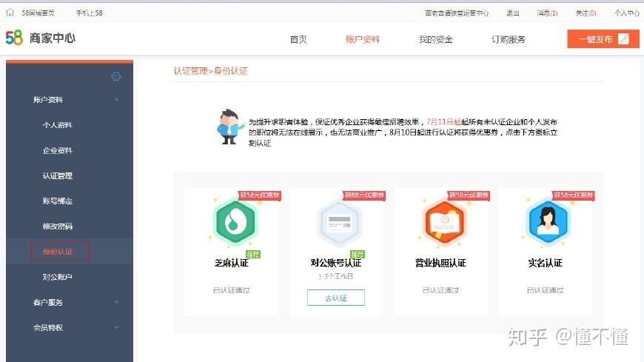This screenshot has height=362, width=644.
Task: Open 个人中心 link
Action: (627, 13)
